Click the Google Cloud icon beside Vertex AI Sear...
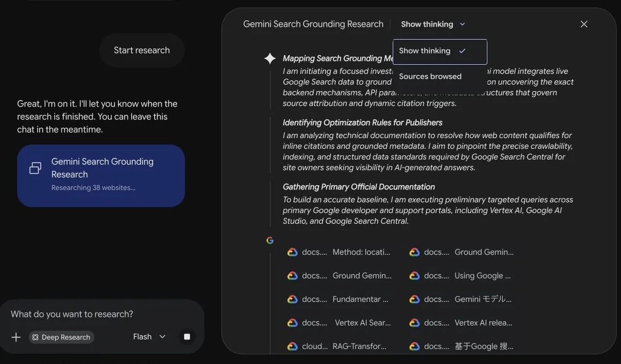The image size is (621, 364). (x=292, y=323)
